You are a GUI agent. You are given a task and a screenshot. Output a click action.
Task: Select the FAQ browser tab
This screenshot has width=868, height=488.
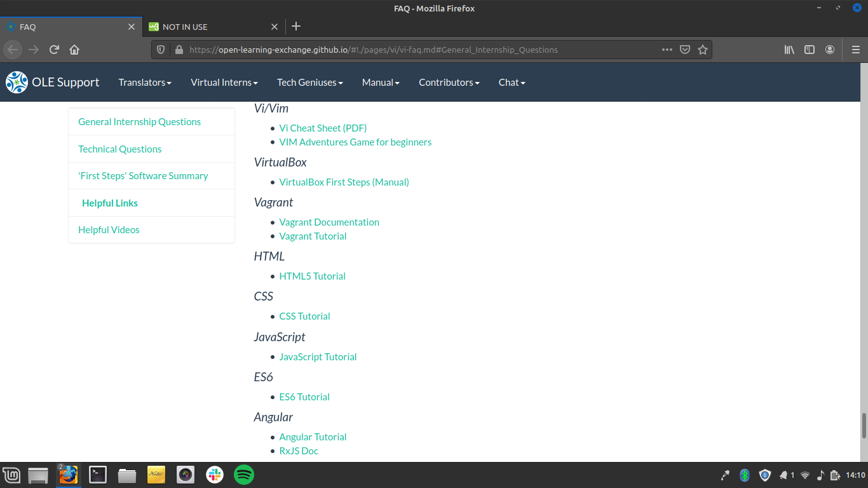(70, 27)
